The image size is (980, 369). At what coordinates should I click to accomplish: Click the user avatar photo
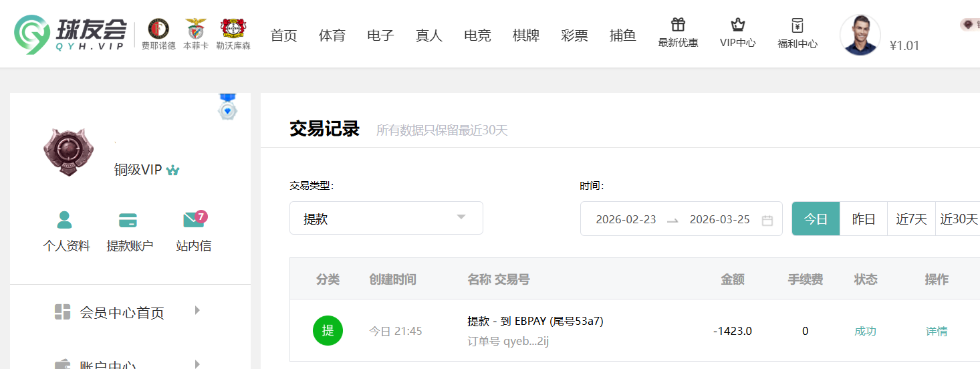pos(860,35)
